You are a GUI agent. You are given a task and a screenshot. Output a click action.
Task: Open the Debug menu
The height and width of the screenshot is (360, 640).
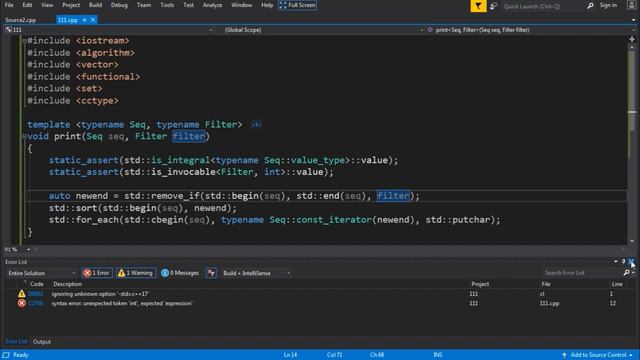point(119,5)
